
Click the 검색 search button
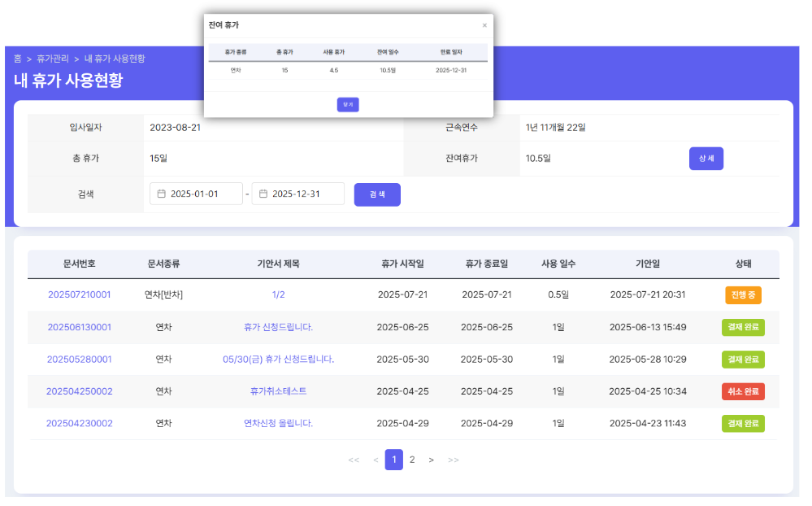377,194
